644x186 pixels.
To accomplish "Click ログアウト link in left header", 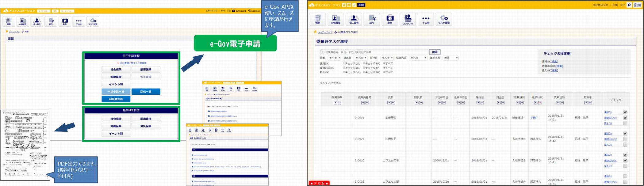I will tap(255, 11).
